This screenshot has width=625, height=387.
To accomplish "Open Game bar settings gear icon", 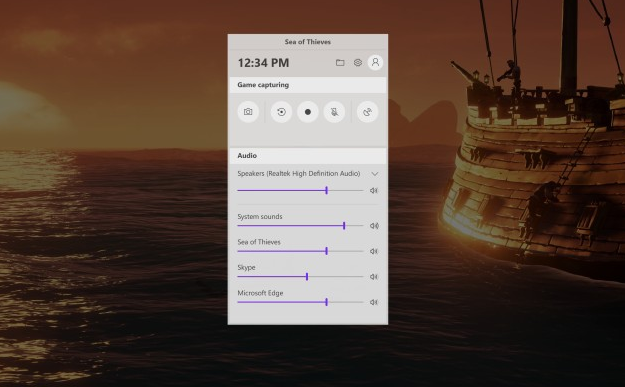I will (358, 63).
